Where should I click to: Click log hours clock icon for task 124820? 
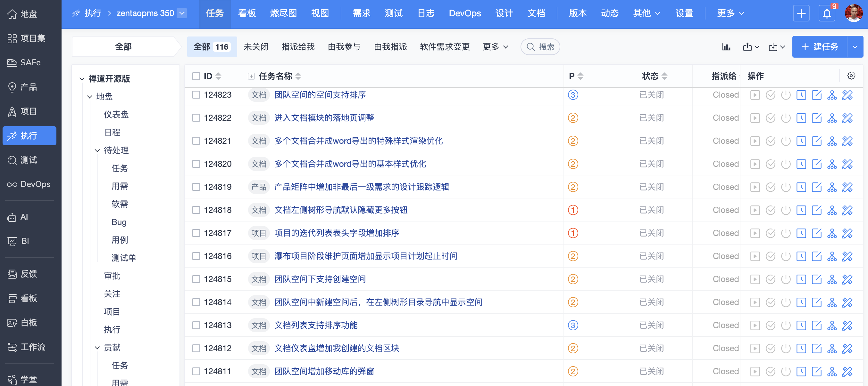tap(801, 164)
